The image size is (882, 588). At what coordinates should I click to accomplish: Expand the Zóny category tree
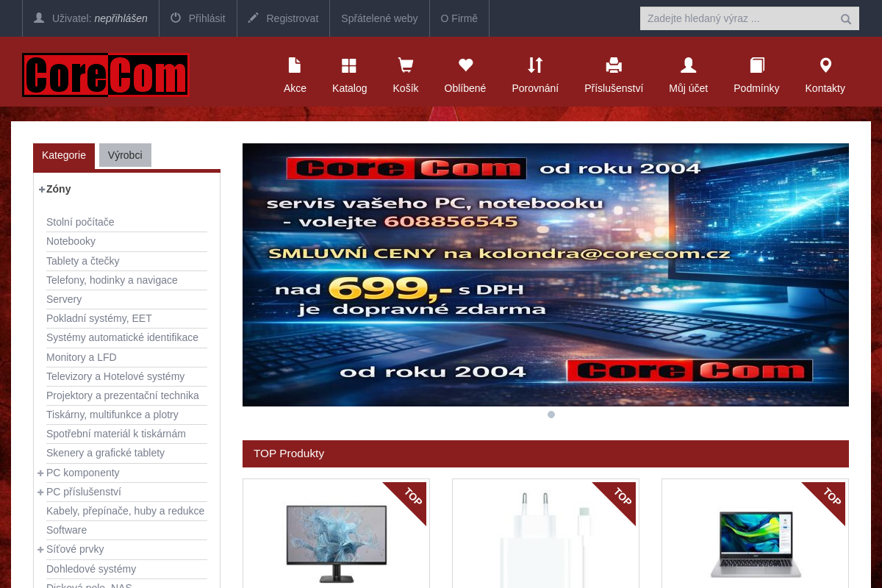(41, 190)
